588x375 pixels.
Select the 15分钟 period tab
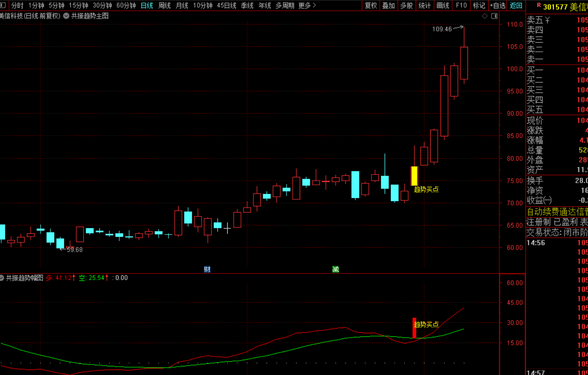pyautogui.click(x=78, y=5)
